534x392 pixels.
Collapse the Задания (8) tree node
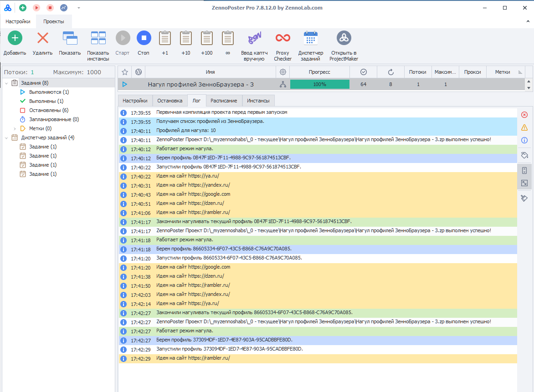6,83
